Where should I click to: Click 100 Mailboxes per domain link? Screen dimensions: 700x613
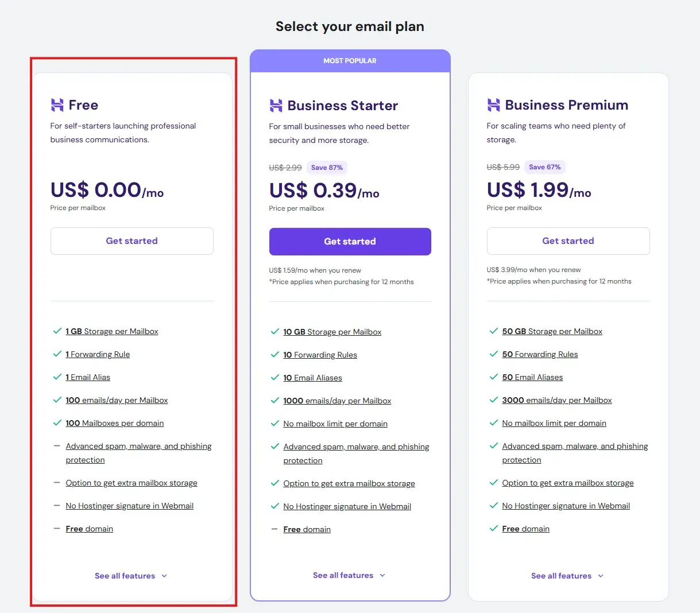click(114, 423)
